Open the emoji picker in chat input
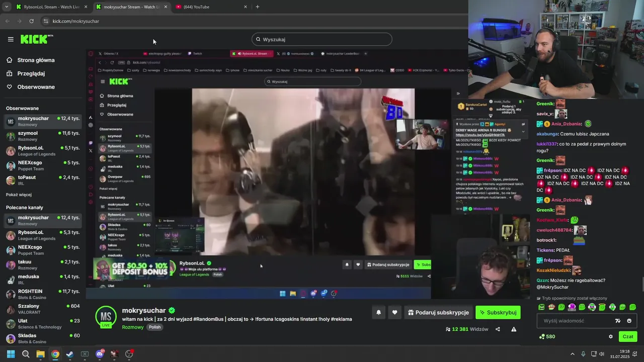Viewport: 644px width, 362px height. pos(629,321)
